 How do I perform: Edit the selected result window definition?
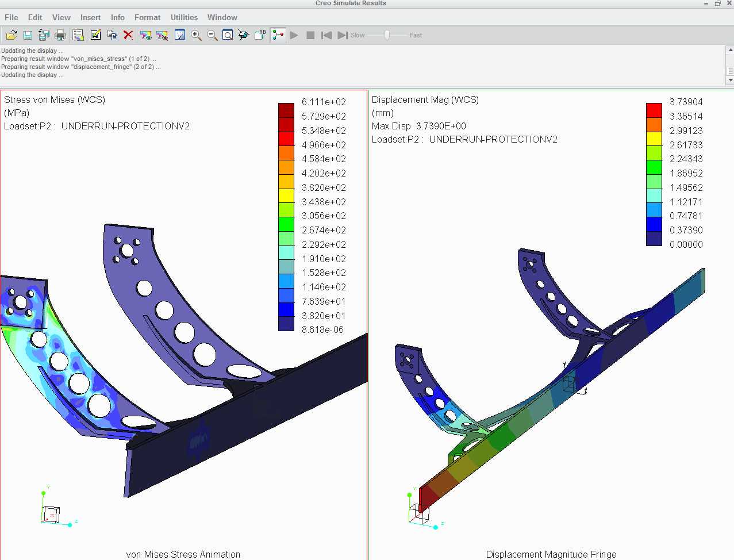click(95, 35)
